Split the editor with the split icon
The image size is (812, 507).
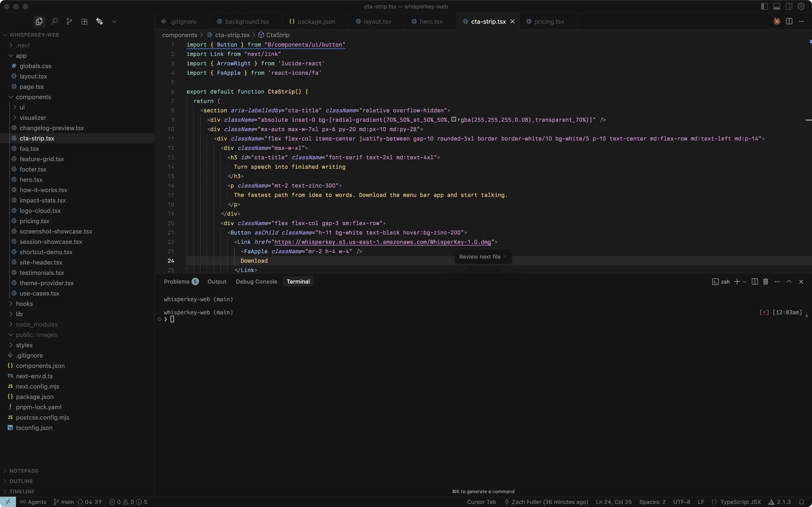pyautogui.click(x=789, y=21)
